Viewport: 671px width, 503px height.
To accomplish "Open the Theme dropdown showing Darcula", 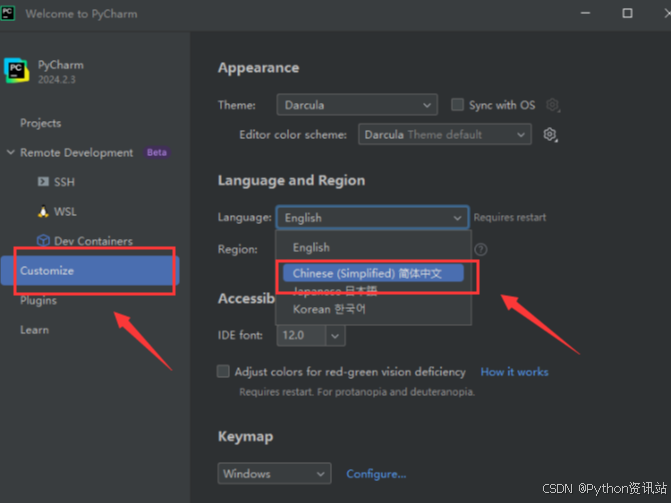I will pyautogui.click(x=357, y=105).
